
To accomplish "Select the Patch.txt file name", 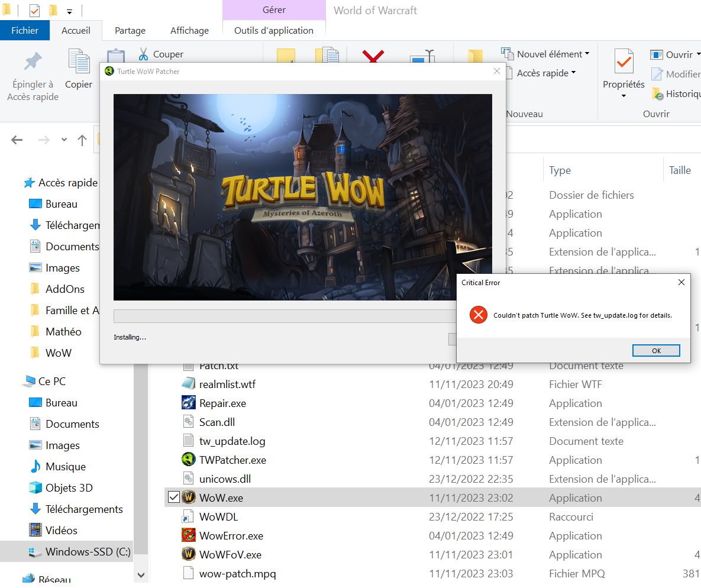I will (219, 366).
